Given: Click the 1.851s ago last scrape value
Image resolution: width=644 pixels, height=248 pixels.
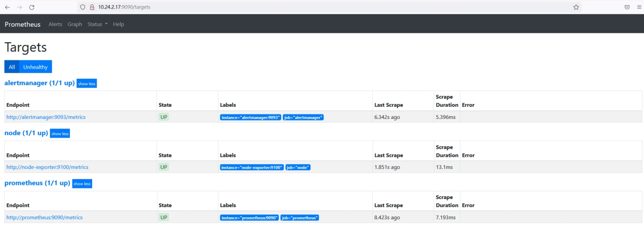Looking at the screenshot, I should 387,167.
